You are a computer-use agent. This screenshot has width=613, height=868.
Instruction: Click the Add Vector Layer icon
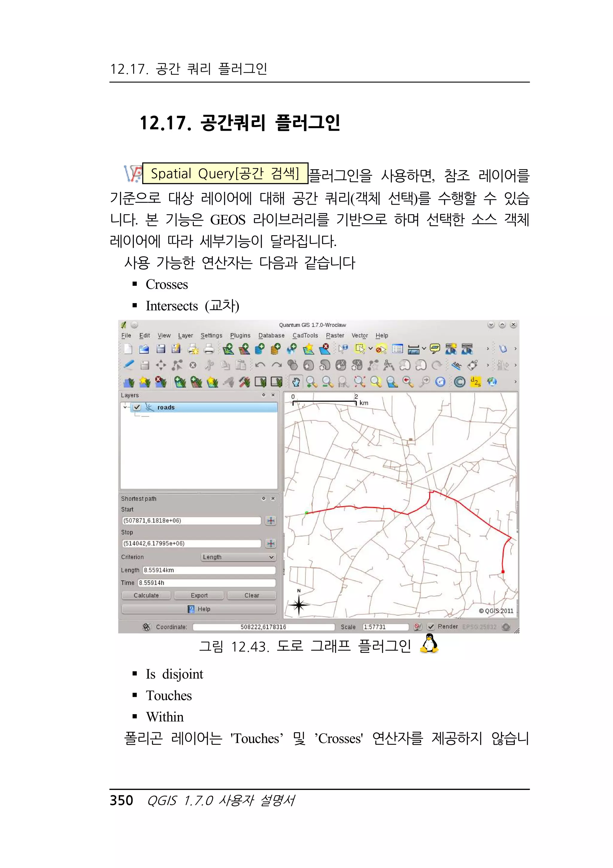point(228,349)
